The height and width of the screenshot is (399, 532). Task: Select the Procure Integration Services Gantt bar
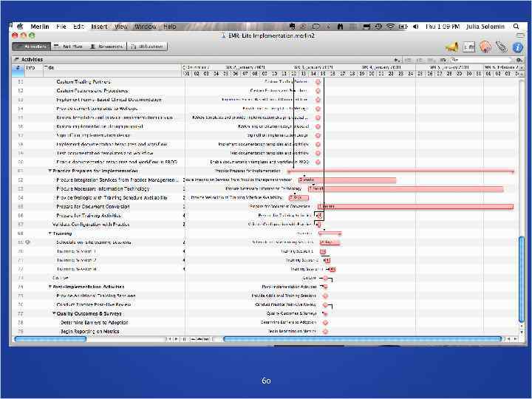347,180
